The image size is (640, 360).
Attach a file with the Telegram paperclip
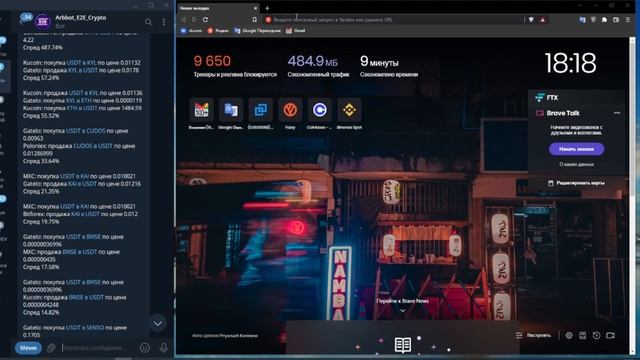[x=51, y=348]
